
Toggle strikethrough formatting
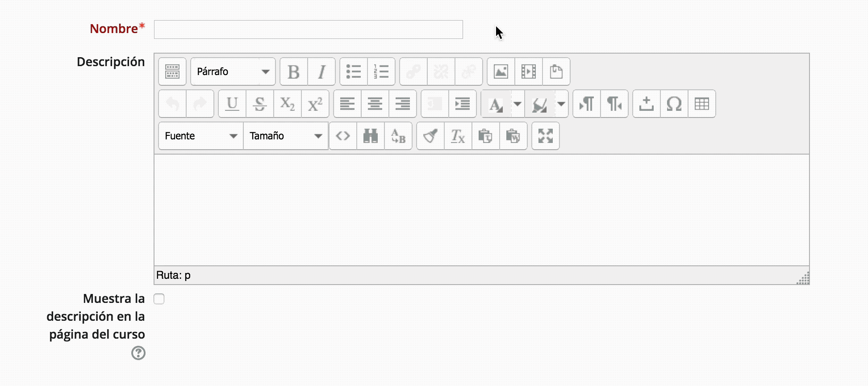coord(259,104)
